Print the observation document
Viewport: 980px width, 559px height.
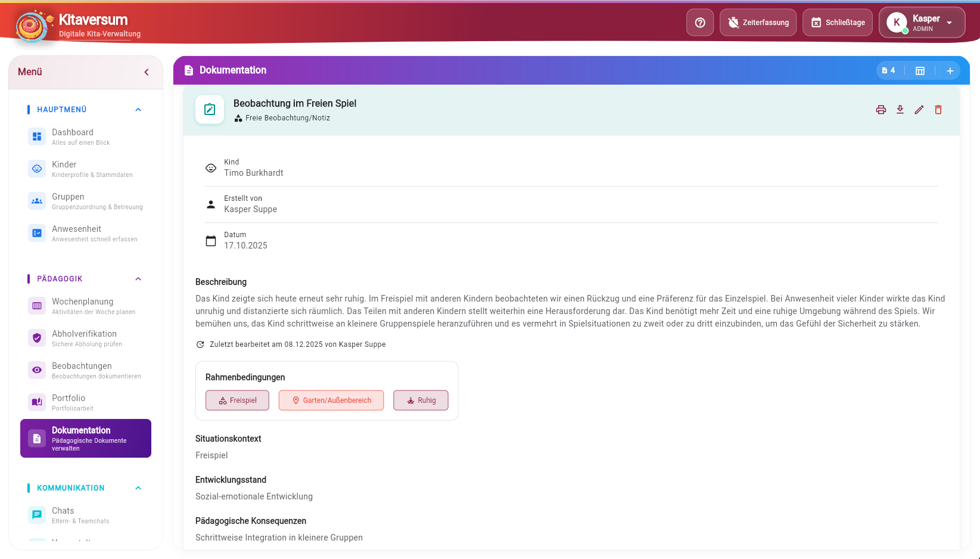881,110
